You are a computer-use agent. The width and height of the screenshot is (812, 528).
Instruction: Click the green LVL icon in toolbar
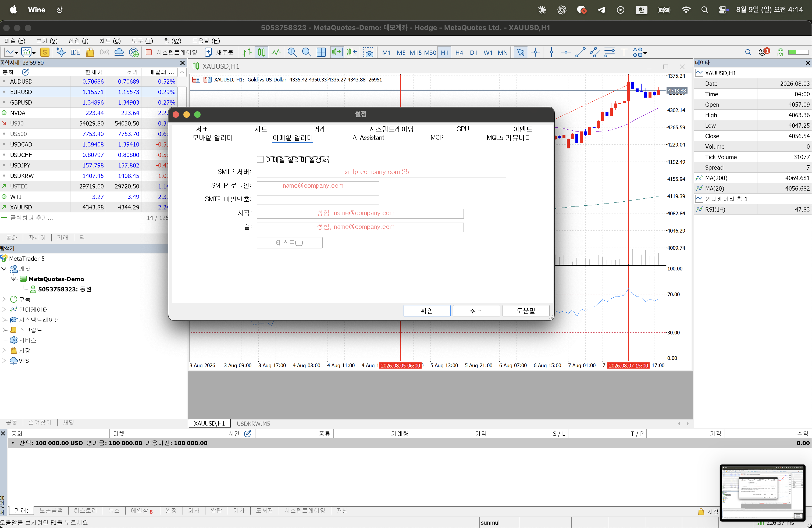point(781,52)
